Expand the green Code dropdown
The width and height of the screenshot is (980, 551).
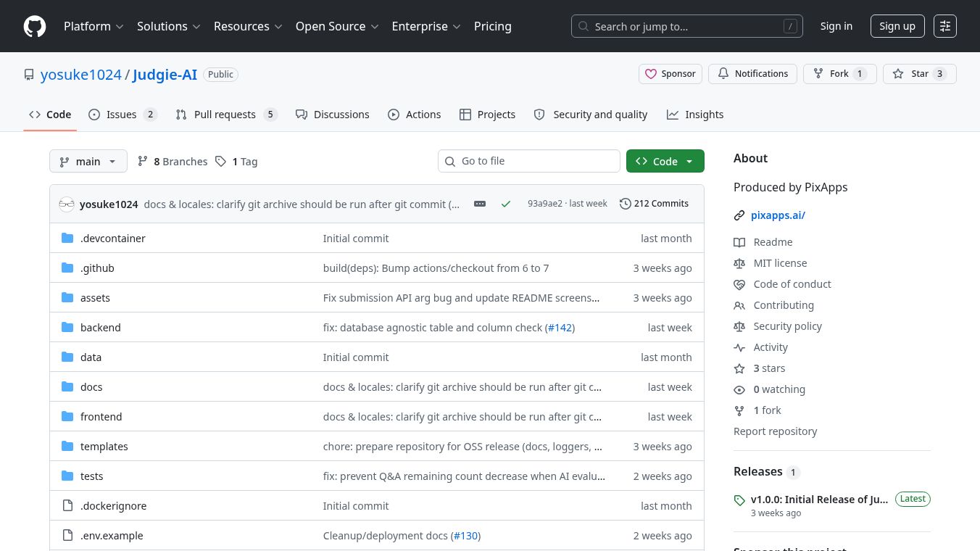pos(665,161)
